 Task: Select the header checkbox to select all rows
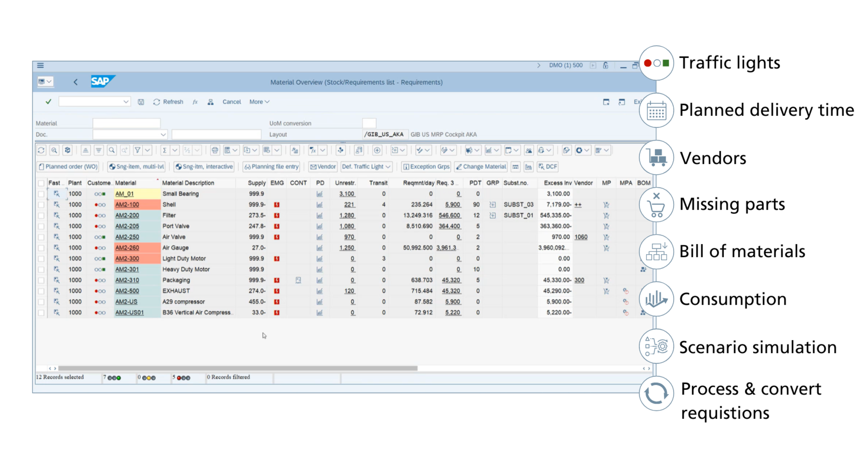tap(41, 183)
